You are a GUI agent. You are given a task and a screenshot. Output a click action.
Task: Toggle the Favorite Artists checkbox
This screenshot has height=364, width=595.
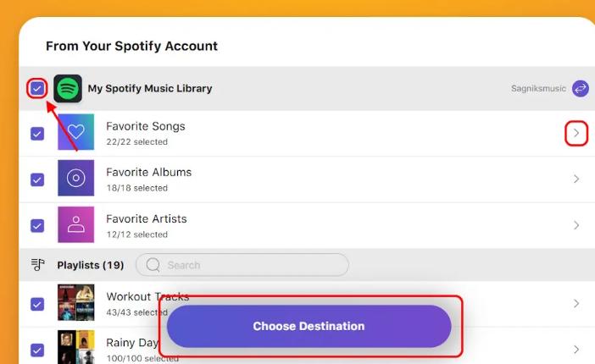tap(37, 225)
